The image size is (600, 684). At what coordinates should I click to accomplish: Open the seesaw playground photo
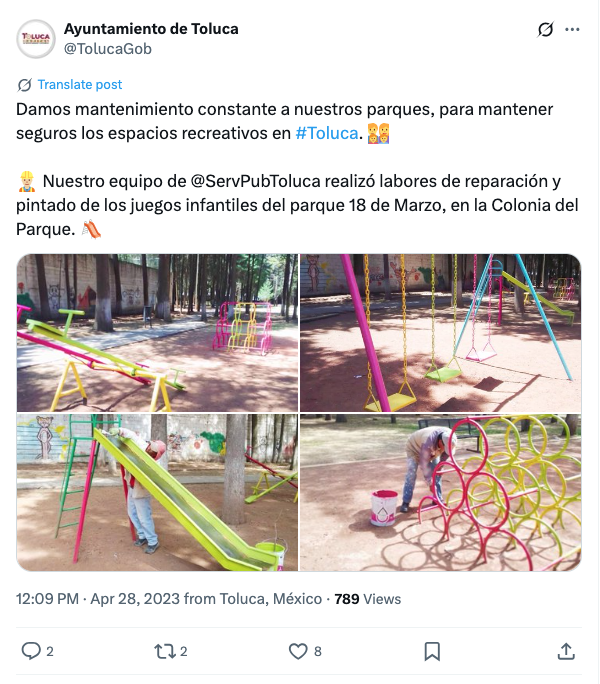[x=158, y=333]
